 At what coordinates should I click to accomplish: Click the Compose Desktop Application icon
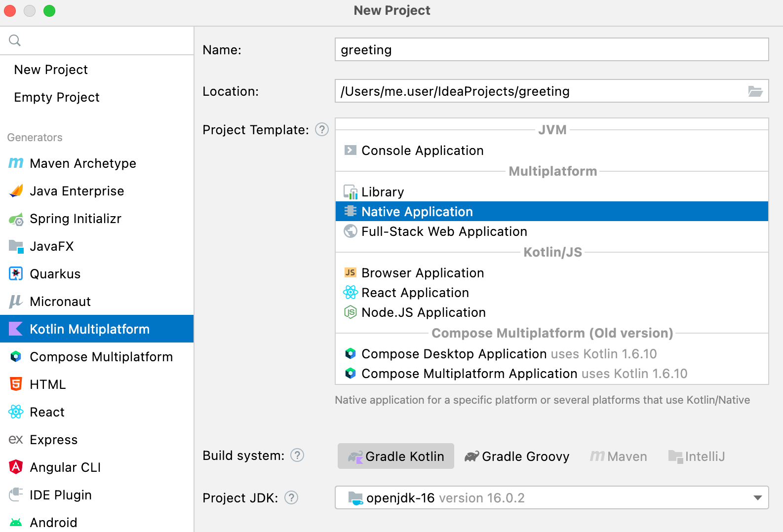tap(351, 353)
